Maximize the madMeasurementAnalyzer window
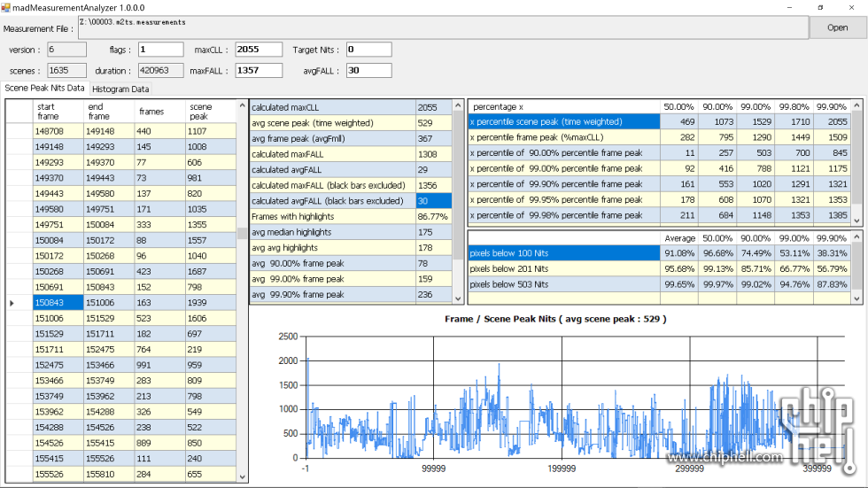Viewport: 868px width, 488px height. click(819, 7)
